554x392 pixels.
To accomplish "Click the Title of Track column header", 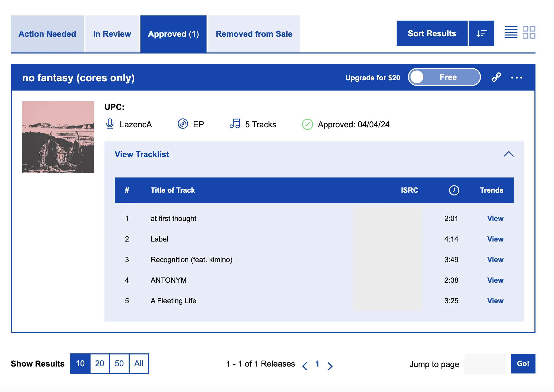I will tap(173, 190).
